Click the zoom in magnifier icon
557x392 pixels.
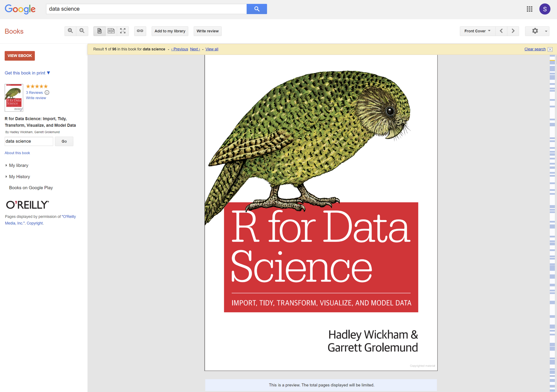point(70,31)
